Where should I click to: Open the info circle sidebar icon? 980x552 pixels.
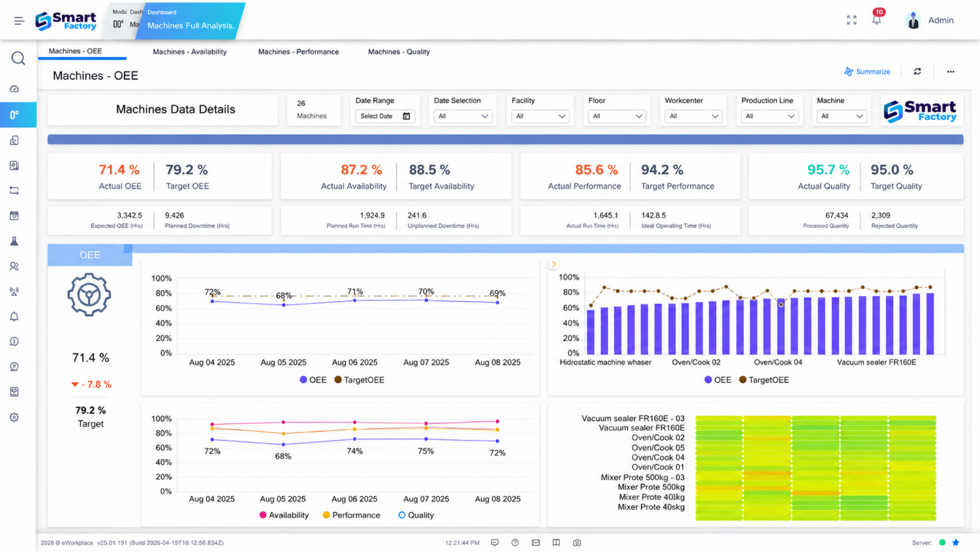click(14, 342)
